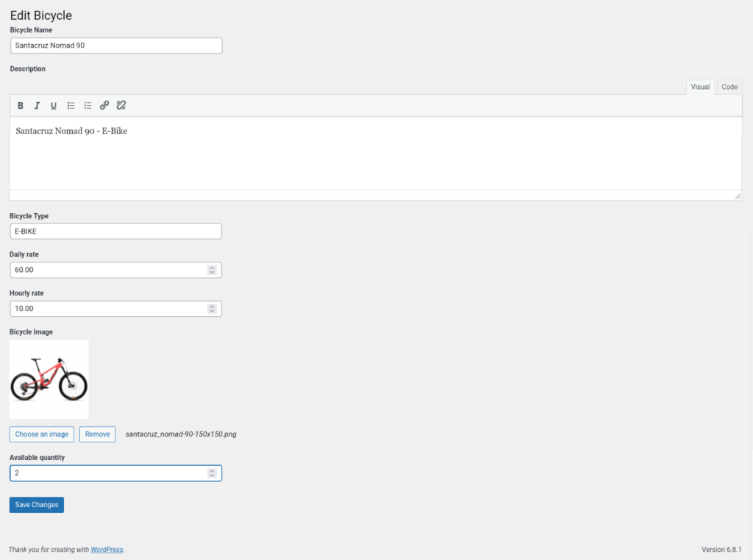Screen dimensions: 753x560
Task: Click the Hourly rate label
Action: coord(26,293)
